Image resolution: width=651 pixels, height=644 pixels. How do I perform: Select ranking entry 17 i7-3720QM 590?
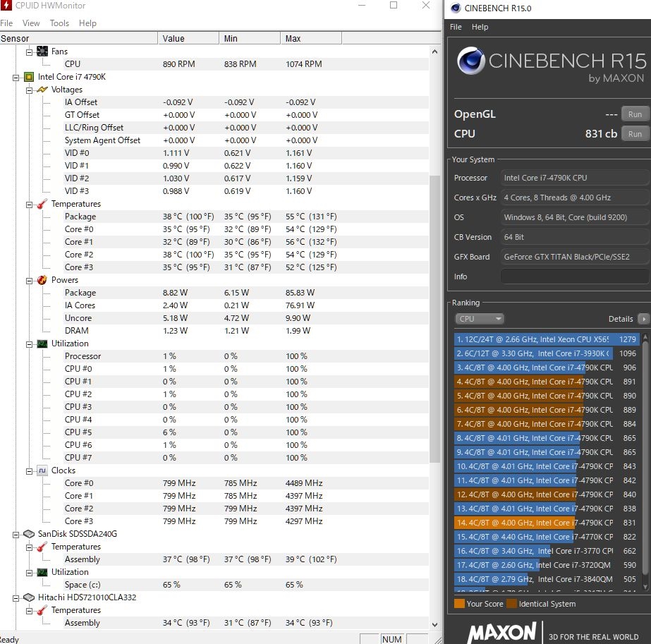point(547,565)
